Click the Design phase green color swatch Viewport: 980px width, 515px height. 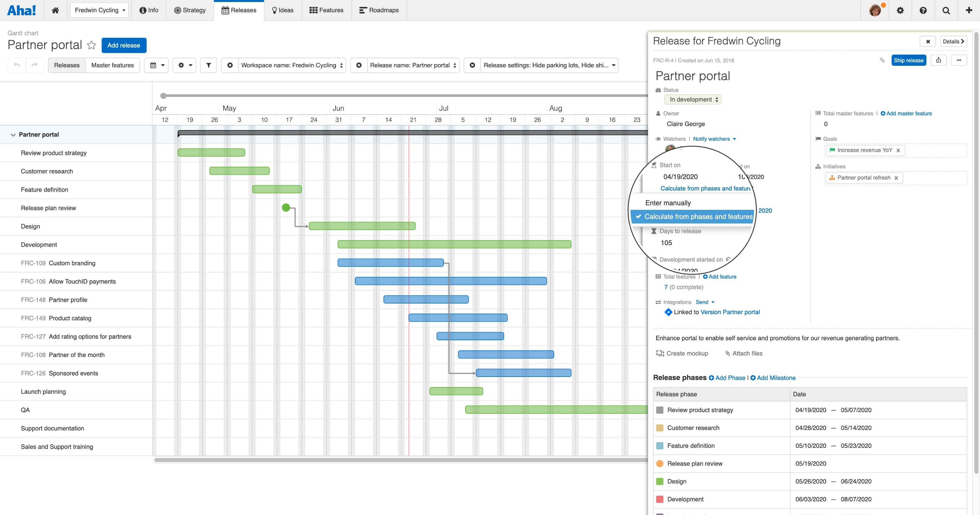pos(660,482)
